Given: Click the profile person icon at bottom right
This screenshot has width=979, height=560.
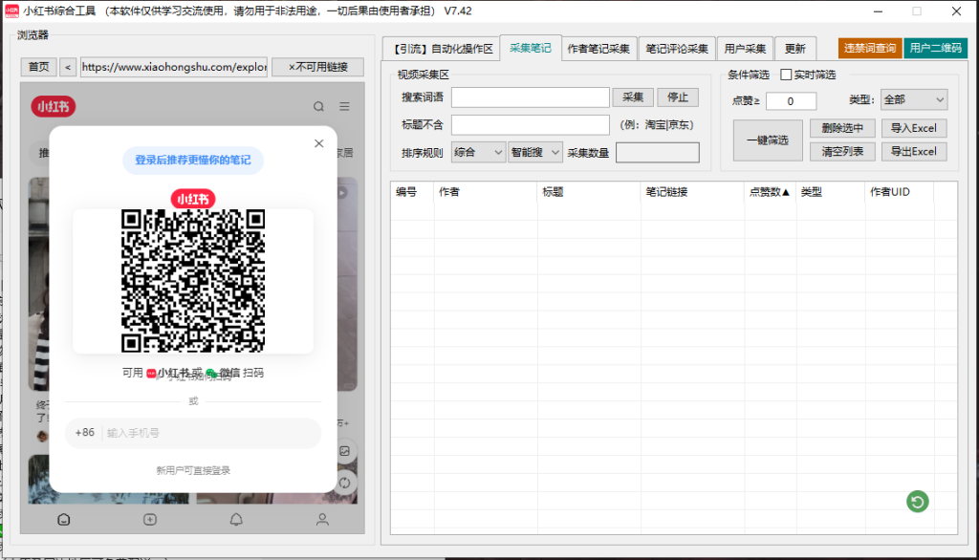Looking at the screenshot, I should [322, 519].
